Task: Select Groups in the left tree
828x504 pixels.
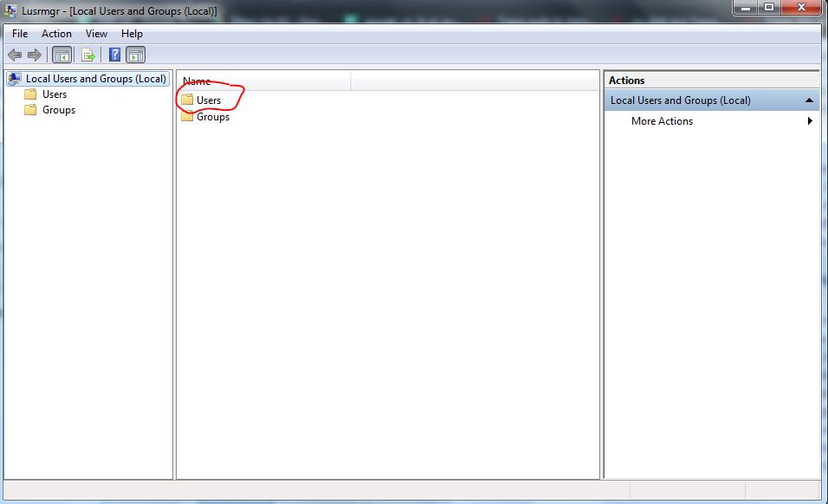Action: coord(58,110)
